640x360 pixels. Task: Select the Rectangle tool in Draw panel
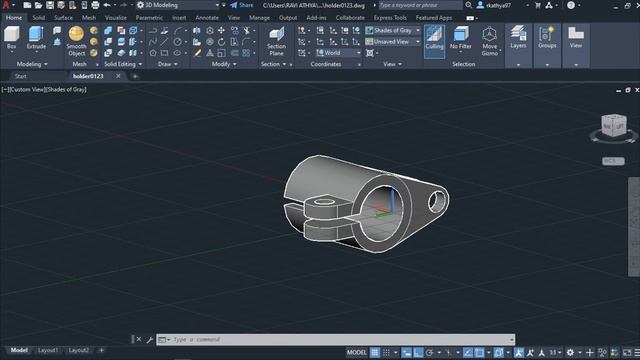tap(164, 53)
